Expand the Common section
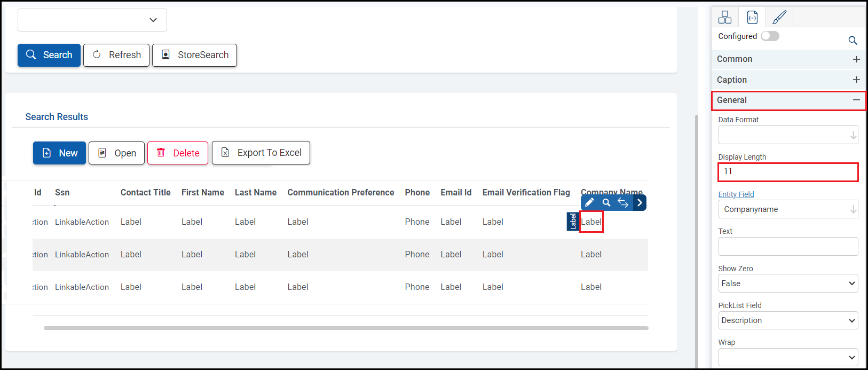 [856, 59]
